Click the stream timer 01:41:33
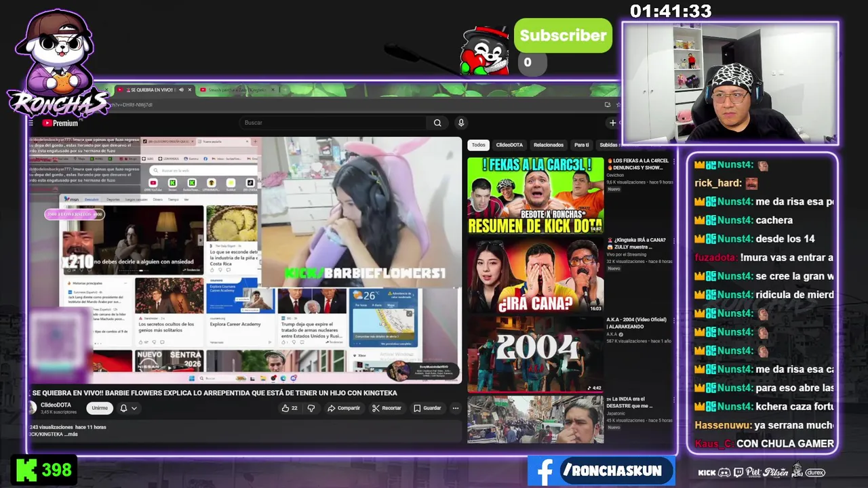 [x=671, y=12]
